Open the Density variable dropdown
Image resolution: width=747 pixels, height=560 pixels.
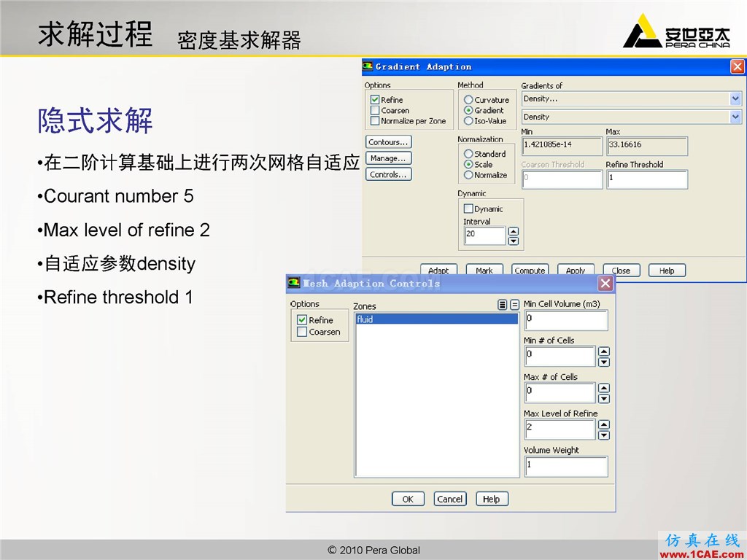pyautogui.click(x=735, y=117)
